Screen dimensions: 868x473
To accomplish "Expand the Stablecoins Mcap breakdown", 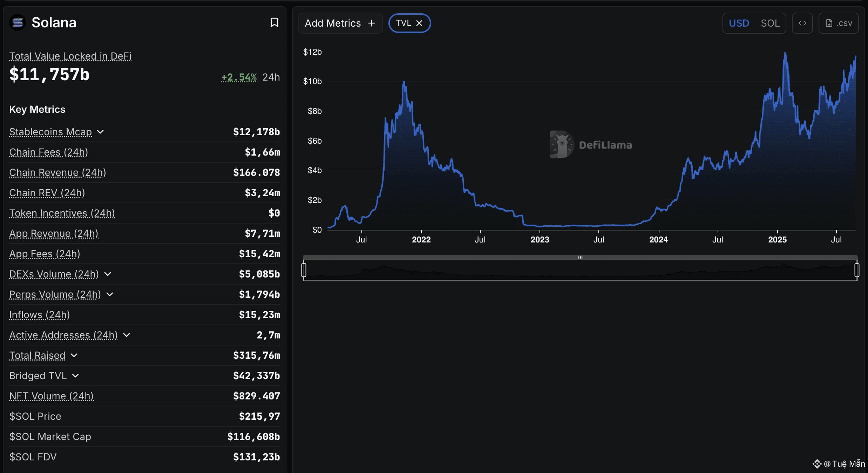I will (100, 132).
